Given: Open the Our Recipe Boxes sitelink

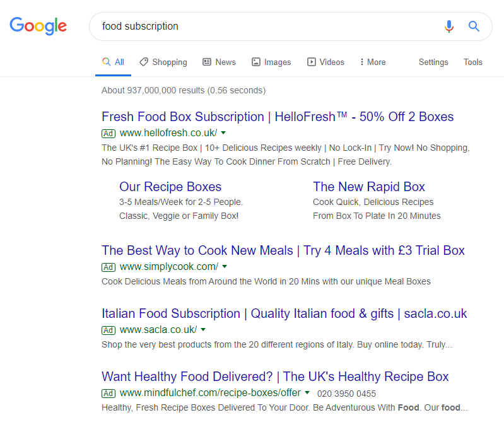Looking at the screenshot, I should tap(170, 187).
